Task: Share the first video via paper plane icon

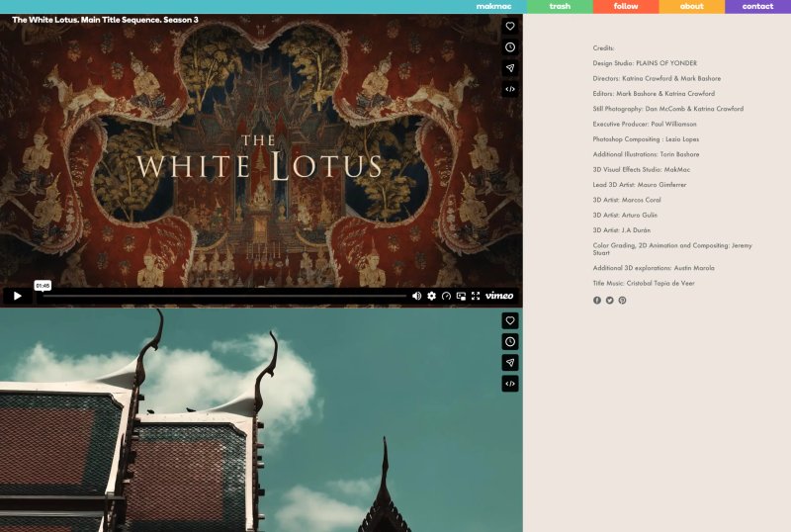Action: coord(510,68)
